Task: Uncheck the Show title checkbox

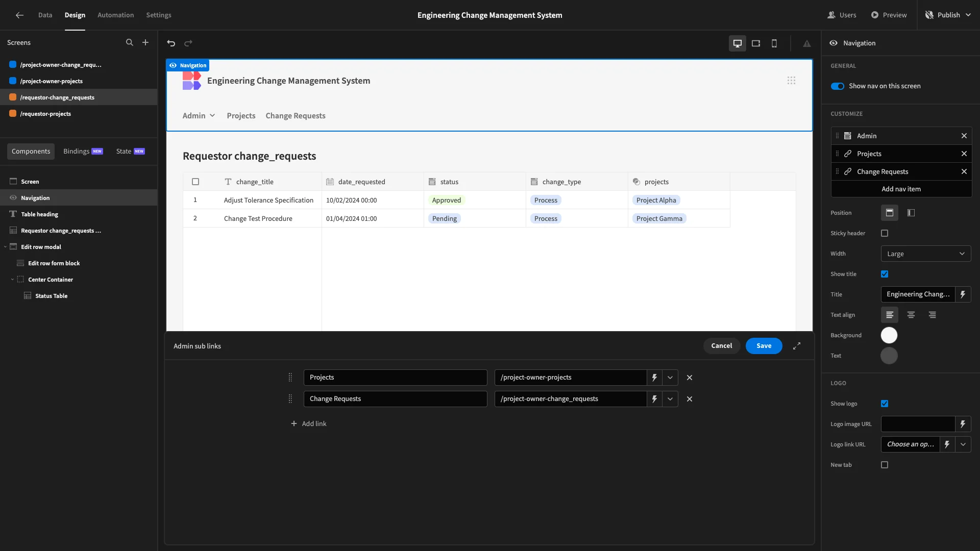Action: tap(885, 274)
